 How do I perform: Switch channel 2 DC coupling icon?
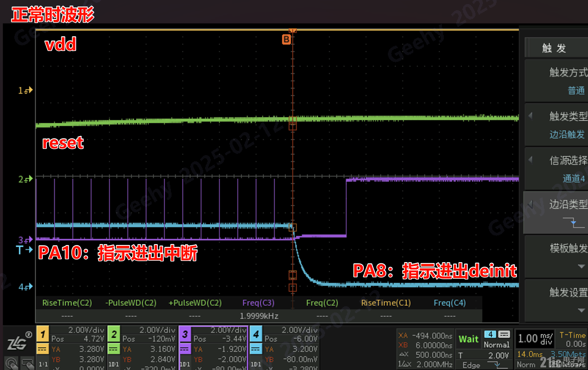point(114,349)
